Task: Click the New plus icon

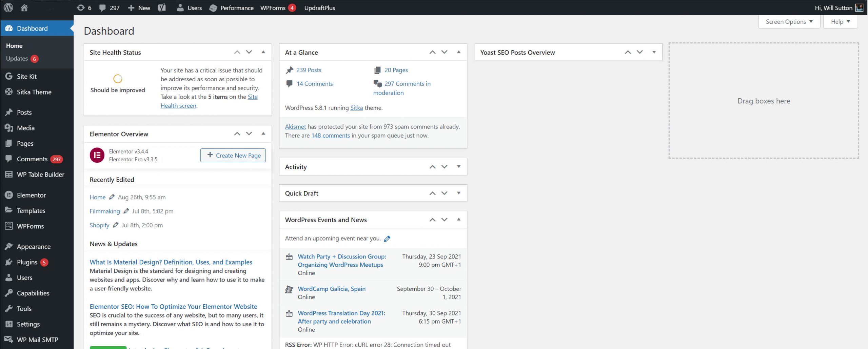Action: (131, 7)
